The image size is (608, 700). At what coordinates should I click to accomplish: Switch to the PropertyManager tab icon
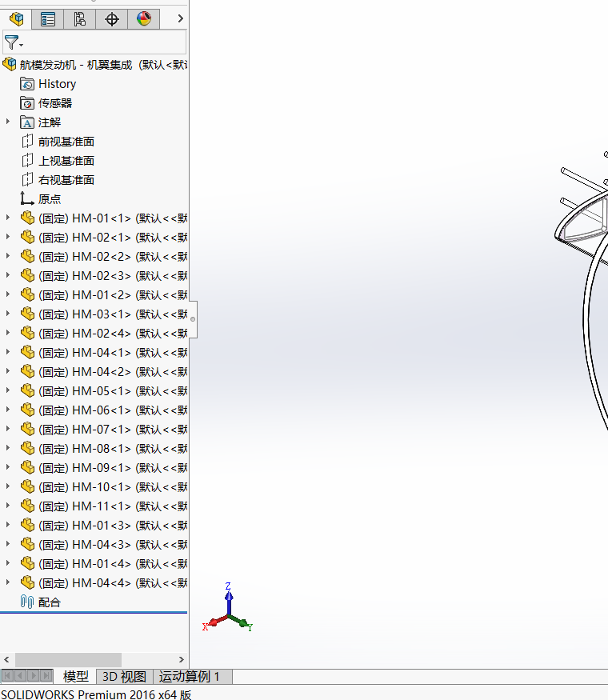[x=48, y=18]
